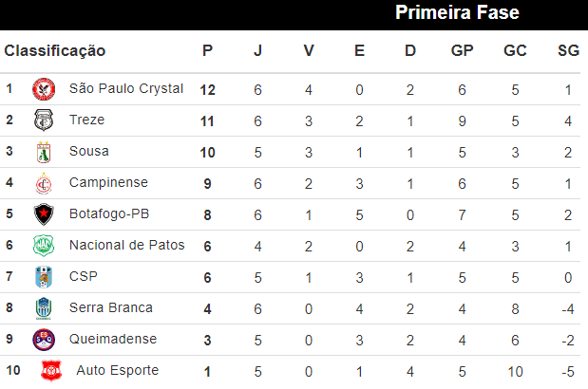Open the Botafogo-PB team link
The width and height of the screenshot is (588, 389).
click(x=109, y=213)
